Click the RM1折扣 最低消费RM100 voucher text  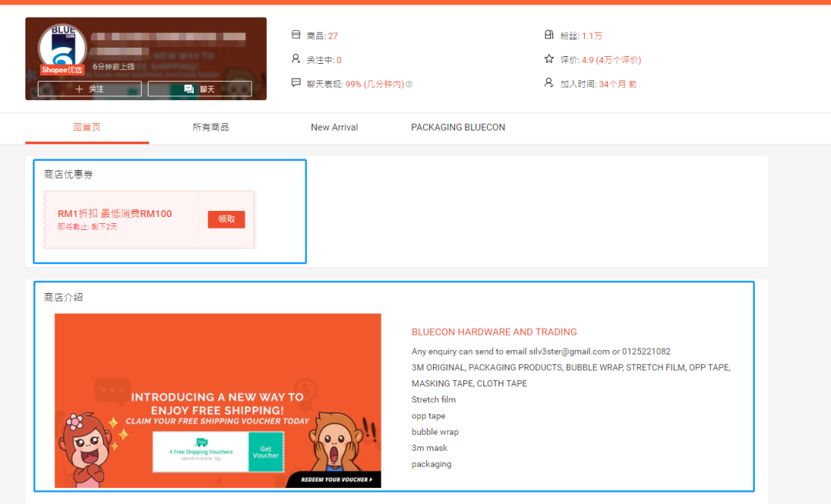(115, 214)
